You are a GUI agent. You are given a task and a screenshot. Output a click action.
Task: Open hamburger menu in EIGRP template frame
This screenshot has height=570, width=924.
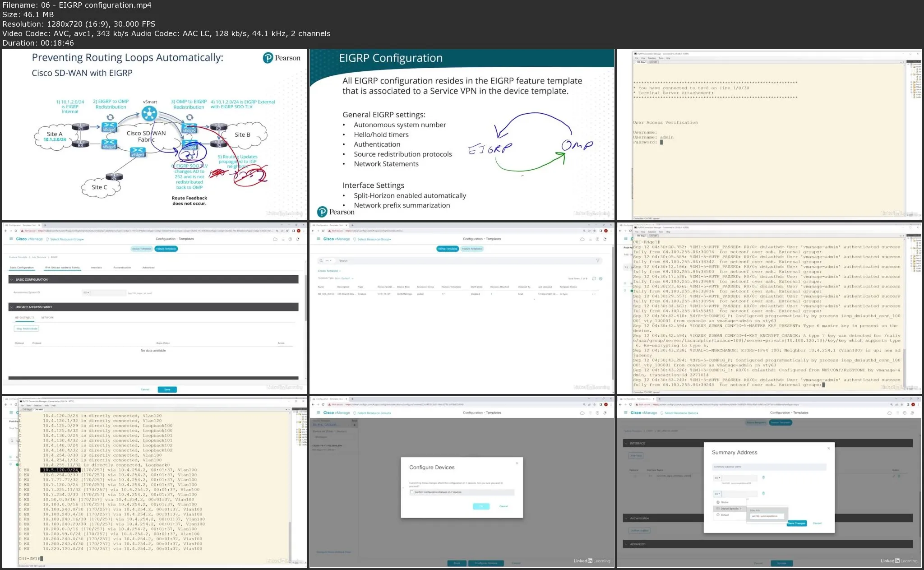click(12, 239)
